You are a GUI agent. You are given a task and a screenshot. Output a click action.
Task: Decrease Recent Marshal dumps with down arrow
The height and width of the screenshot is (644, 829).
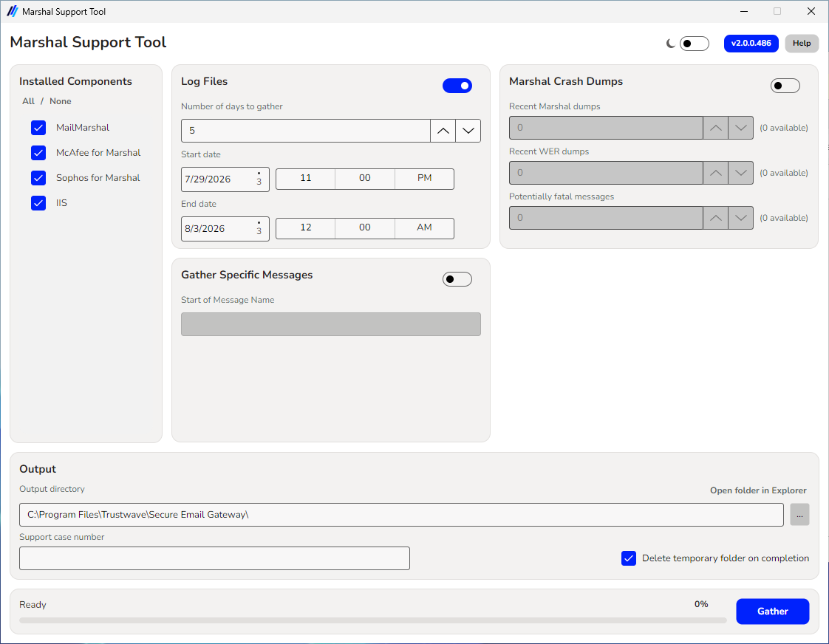point(741,128)
